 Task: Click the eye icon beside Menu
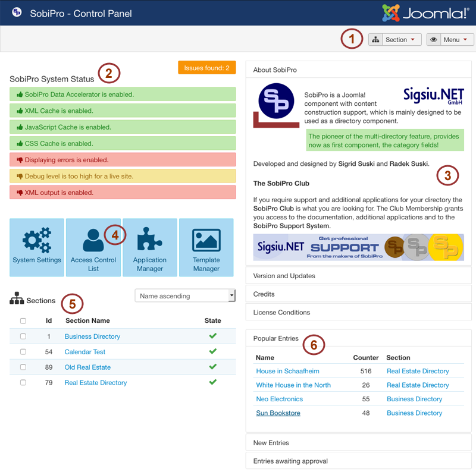pyautogui.click(x=434, y=40)
